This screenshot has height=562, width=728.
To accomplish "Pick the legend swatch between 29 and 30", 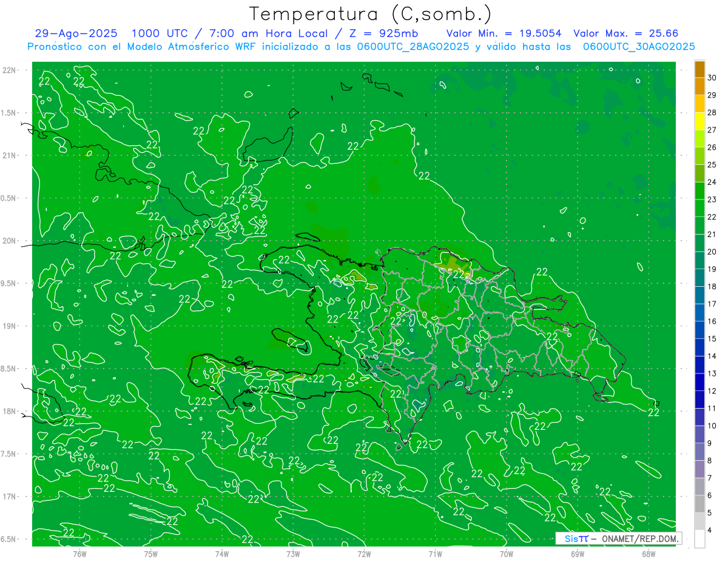I will coord(699,86).
